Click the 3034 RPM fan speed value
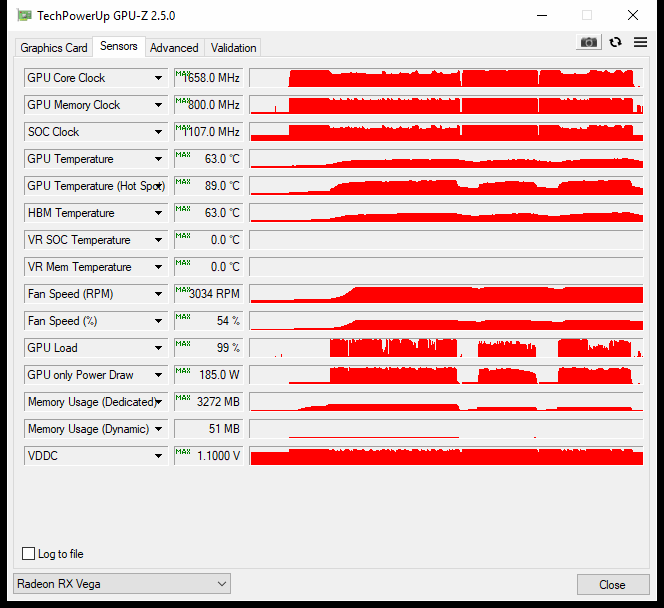 [x=209, y=294]
